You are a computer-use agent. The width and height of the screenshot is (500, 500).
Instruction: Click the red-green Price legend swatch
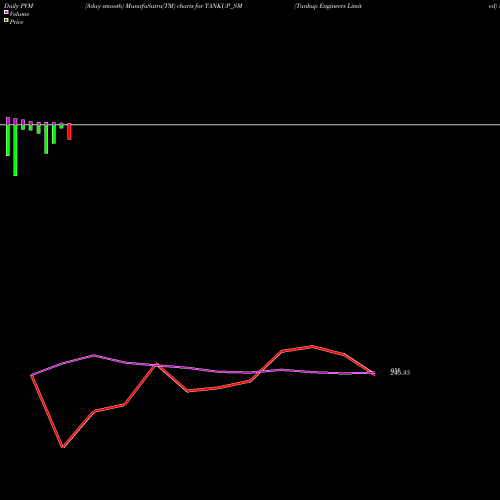6,20
